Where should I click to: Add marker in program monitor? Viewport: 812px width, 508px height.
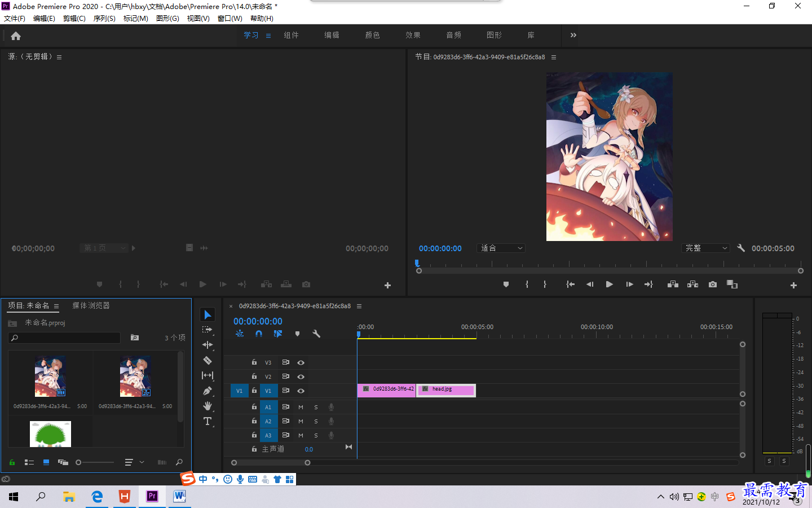(x=506, y=284)
